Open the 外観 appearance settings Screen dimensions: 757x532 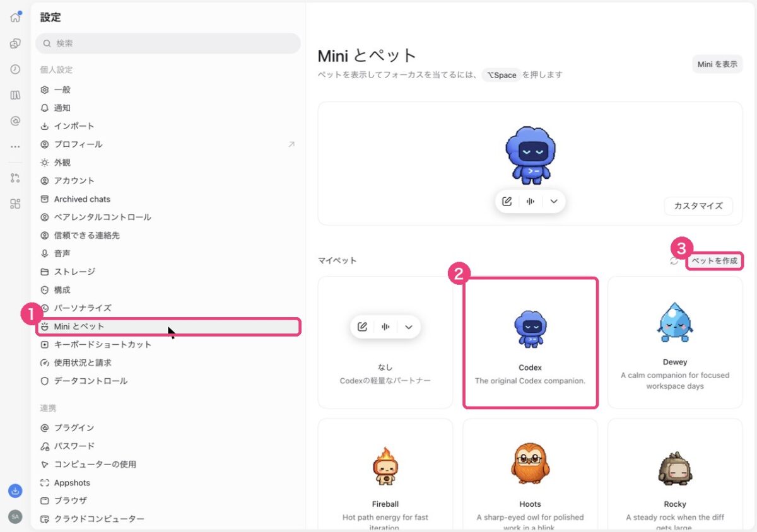coord(168,163)
